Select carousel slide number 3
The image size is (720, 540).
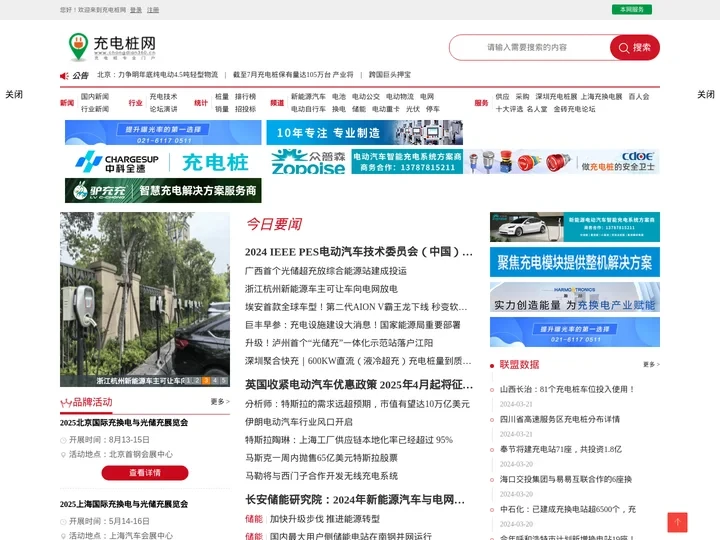[206, 381]
